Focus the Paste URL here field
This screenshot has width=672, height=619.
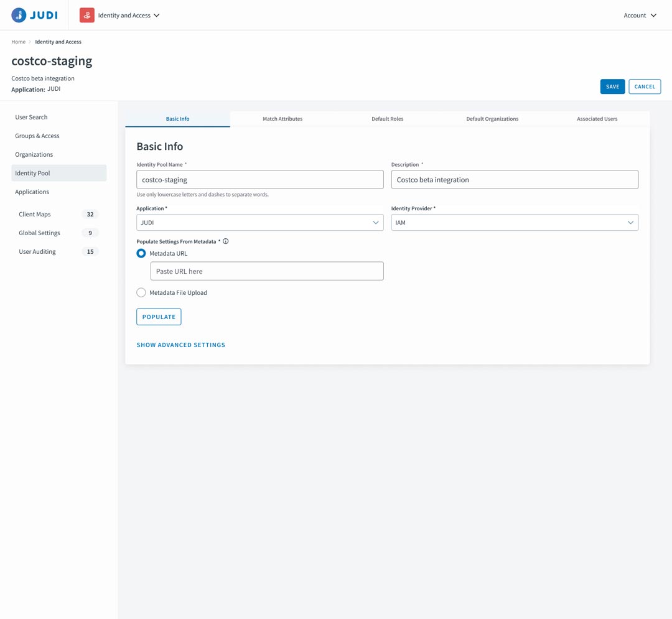(267, 271)
